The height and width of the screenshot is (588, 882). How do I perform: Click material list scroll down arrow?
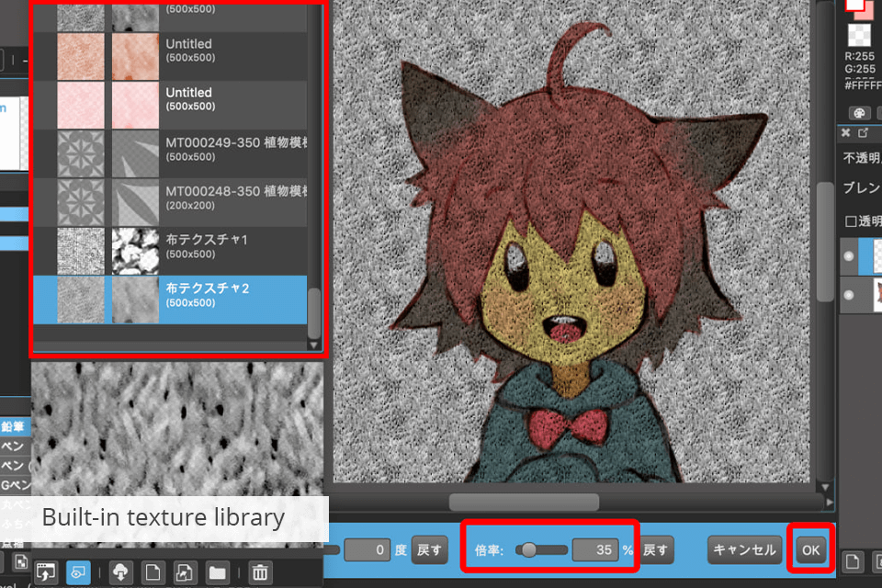(x=314, y=345)
